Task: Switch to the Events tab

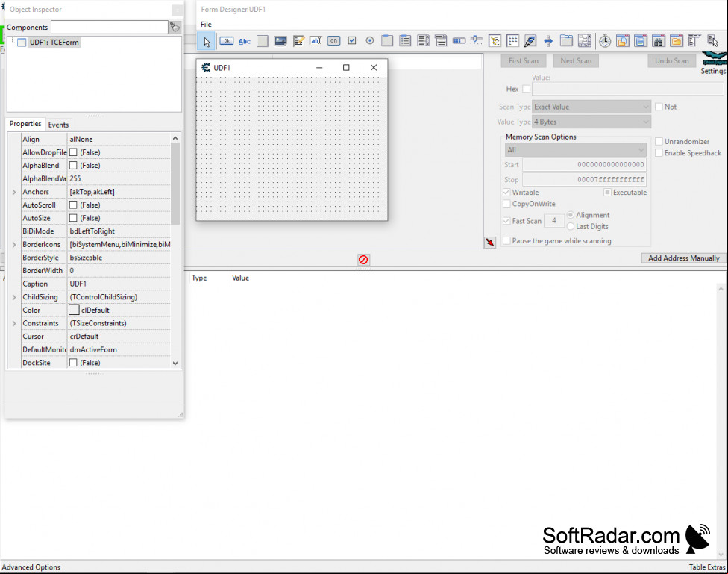Action: [58, 125]
